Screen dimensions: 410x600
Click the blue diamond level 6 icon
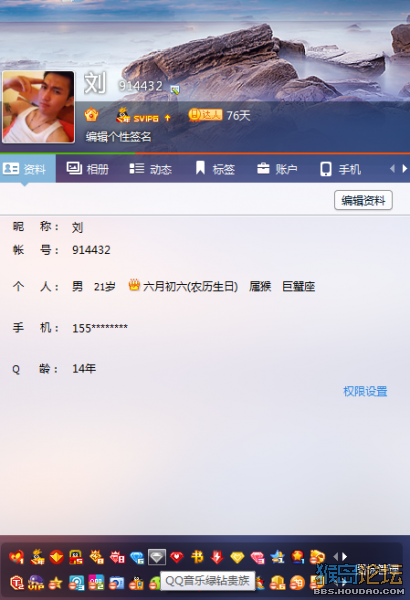(x=137, y=557)
